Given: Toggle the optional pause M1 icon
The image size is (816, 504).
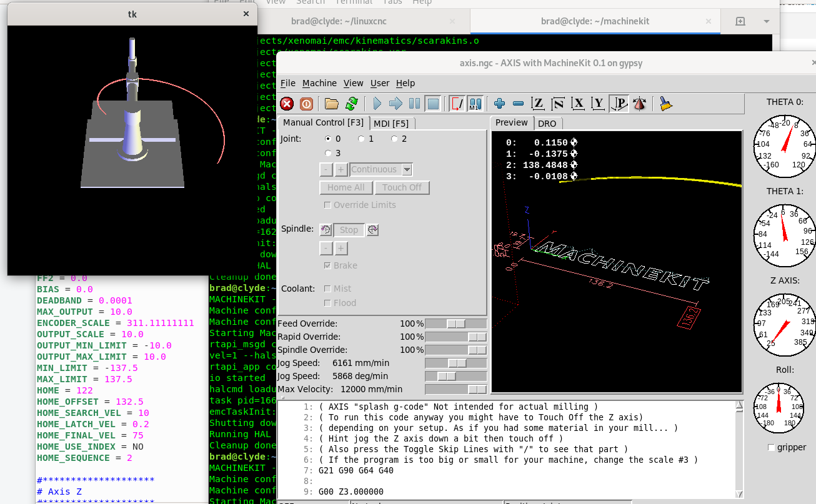Looking at the screenshot, I should coord(475,104).
